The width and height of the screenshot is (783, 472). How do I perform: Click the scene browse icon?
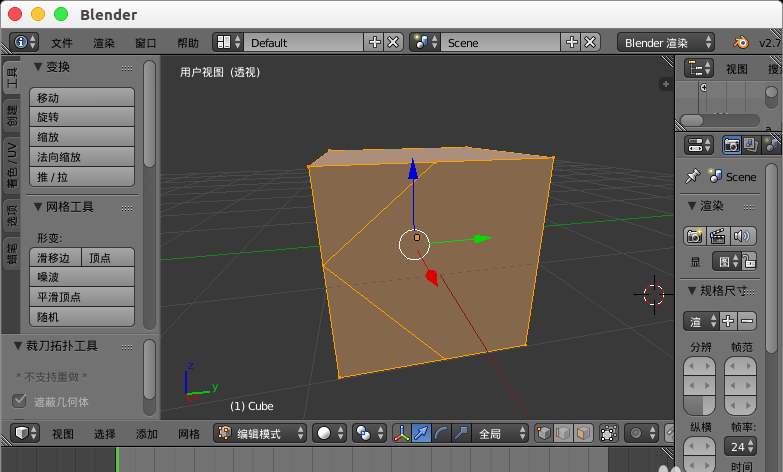tap(425, 42)
